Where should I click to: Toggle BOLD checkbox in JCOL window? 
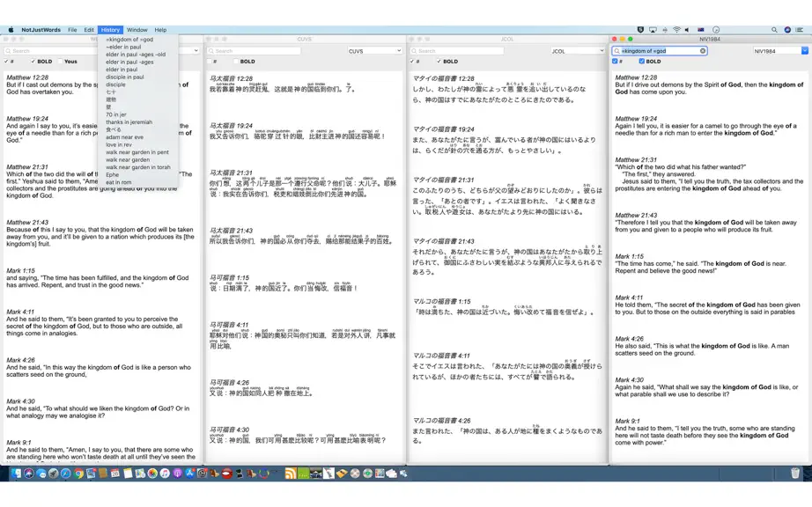439,61
